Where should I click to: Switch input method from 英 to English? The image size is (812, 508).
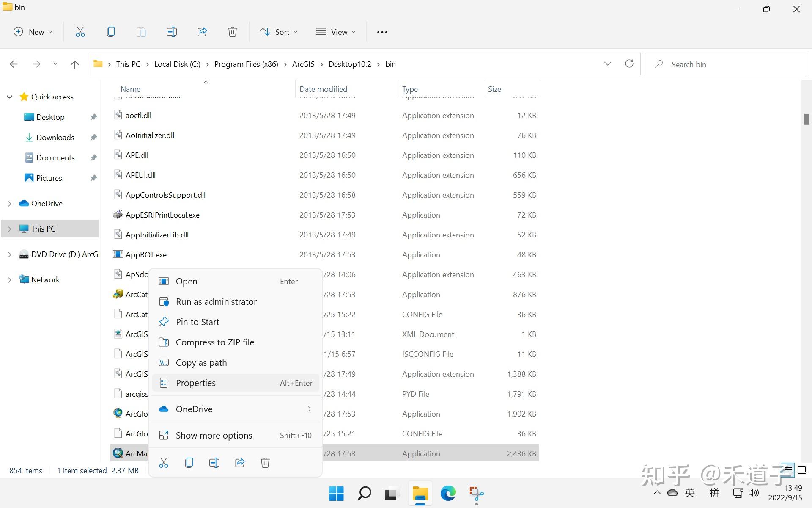click(689, 492)
